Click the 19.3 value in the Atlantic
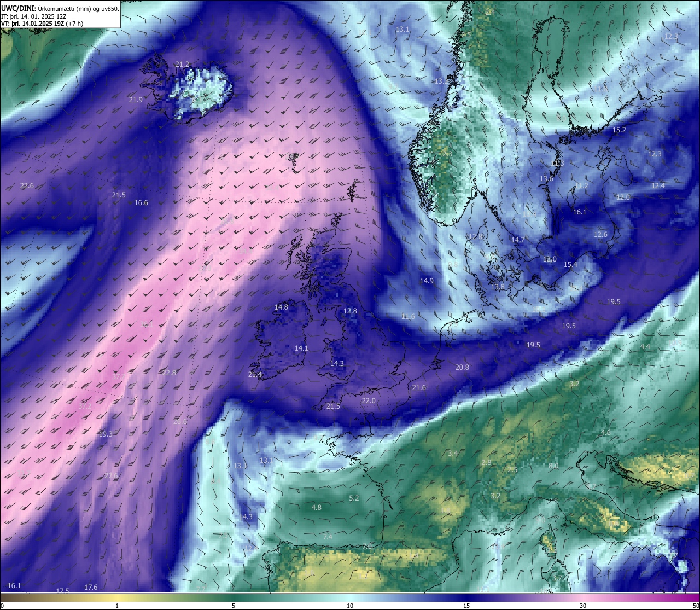 pos(106,434)
